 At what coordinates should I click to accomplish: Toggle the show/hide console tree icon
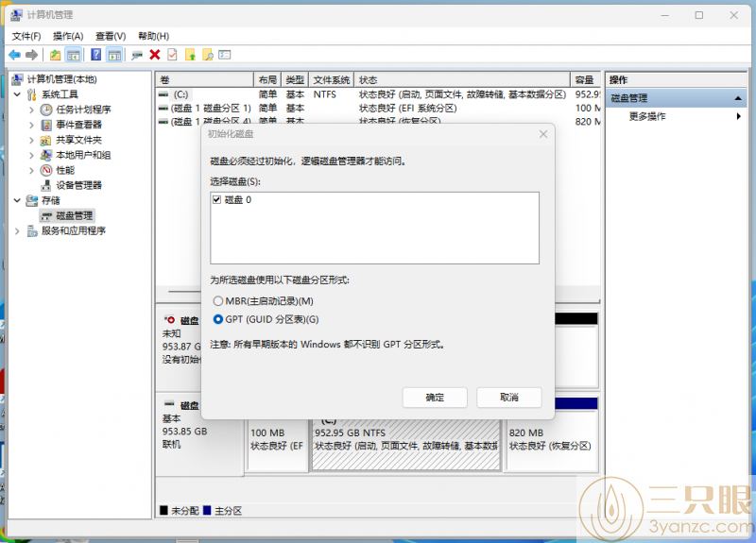tap(74, 55)
